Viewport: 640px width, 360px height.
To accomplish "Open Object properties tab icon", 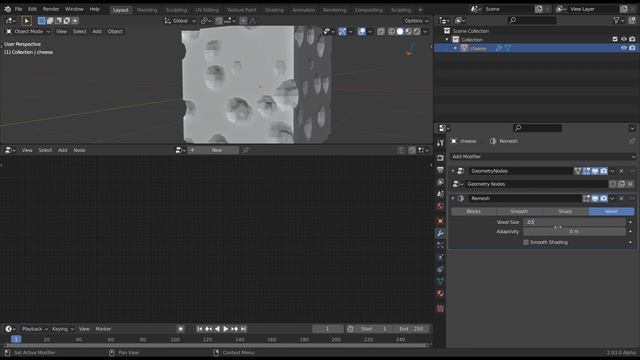I will click(x=440, y=221).
